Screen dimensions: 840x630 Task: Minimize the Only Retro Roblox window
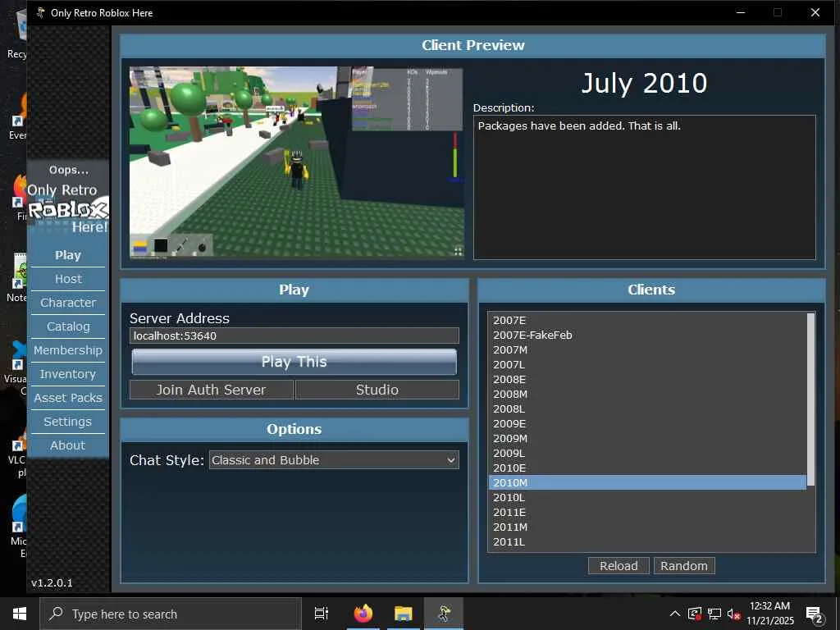[741, 12]
